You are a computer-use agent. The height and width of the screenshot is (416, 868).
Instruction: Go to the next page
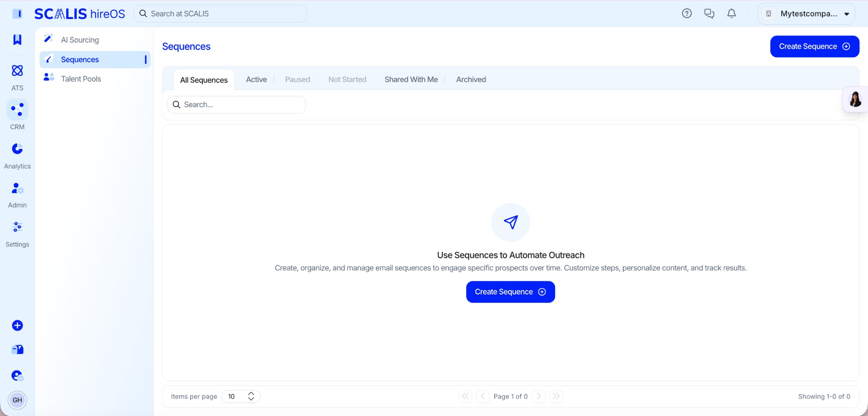tap(538, 396)
